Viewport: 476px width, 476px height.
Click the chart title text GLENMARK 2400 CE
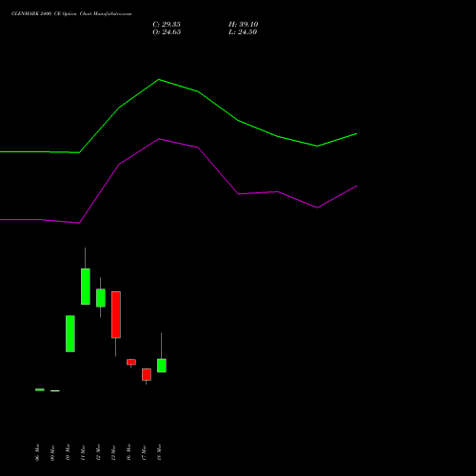pyautogui.click(x=36, y=14)
